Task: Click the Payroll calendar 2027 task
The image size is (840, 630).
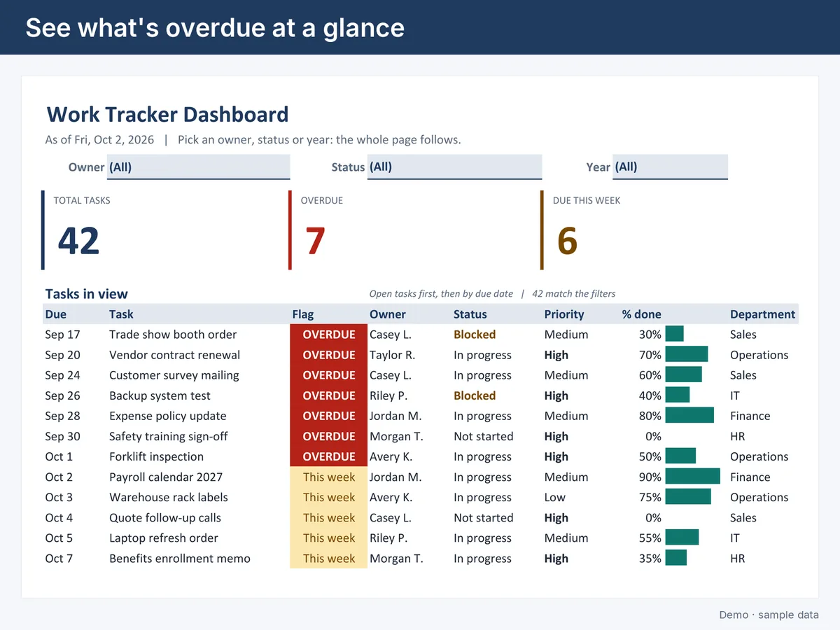Action: tap(166, 477)
